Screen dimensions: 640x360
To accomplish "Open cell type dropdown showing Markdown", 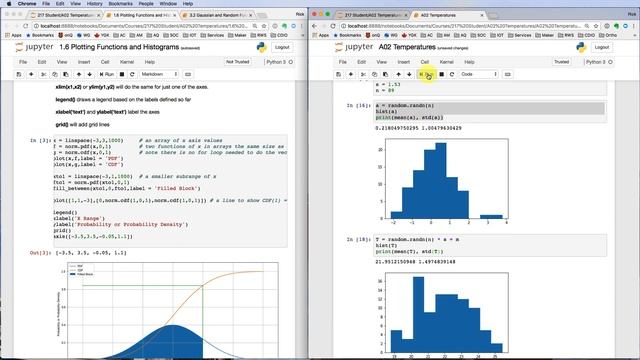I will (159, 74).
